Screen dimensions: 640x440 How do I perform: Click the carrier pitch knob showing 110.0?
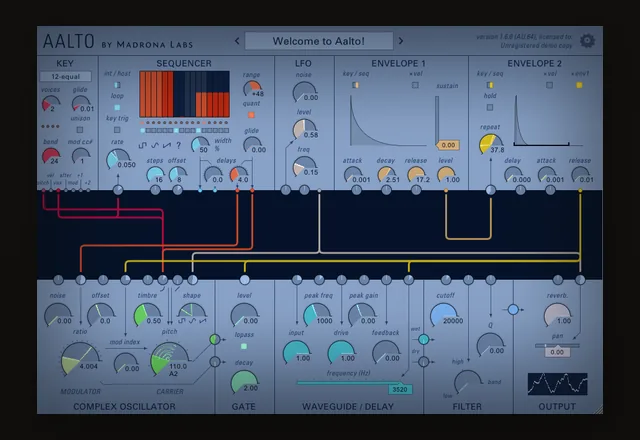pos(168,358)
